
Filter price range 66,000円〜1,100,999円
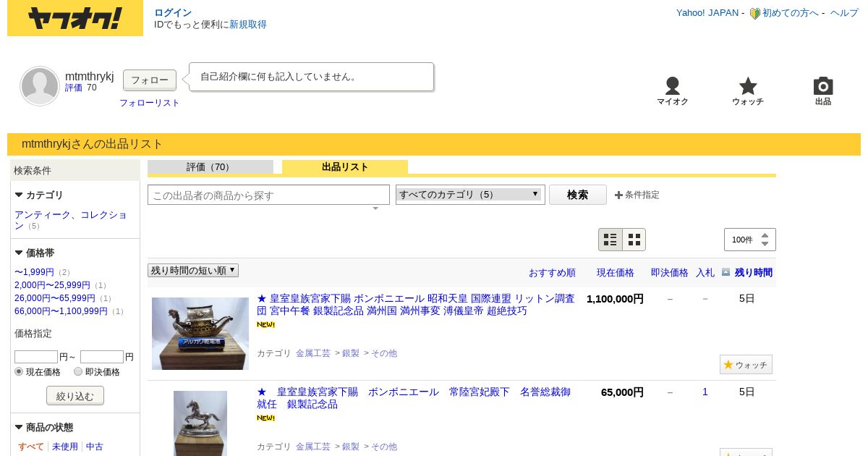click(x=61, y=311)
